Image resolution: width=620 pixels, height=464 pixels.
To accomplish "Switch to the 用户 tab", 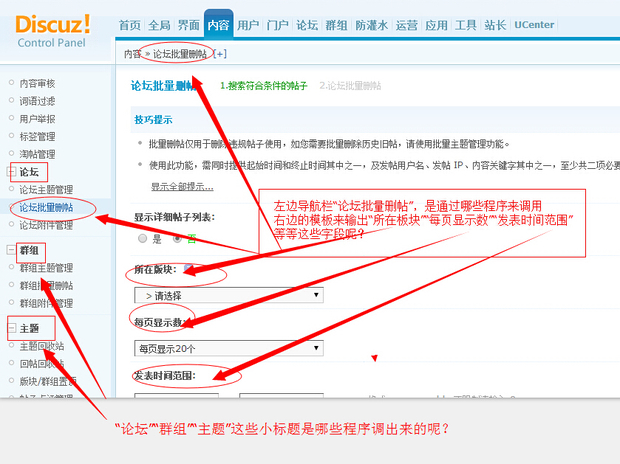I will 248,25.
